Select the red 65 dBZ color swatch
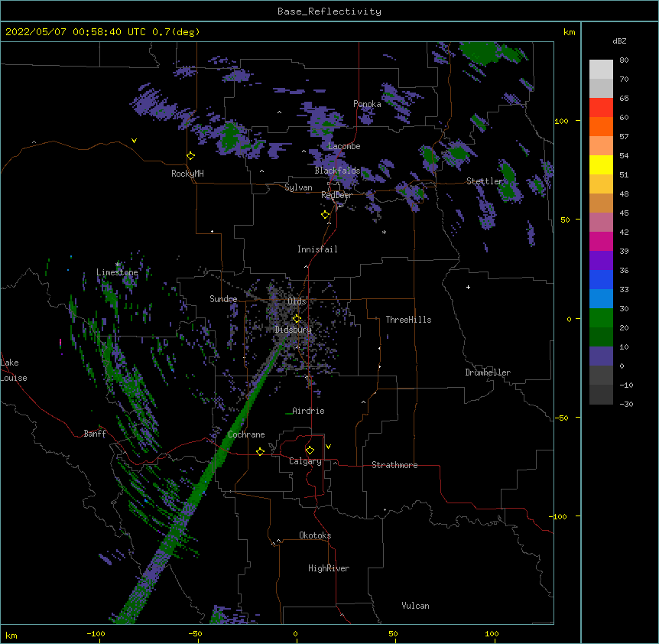The height and width of the screenshot is (644, 659). pos(601,108)
